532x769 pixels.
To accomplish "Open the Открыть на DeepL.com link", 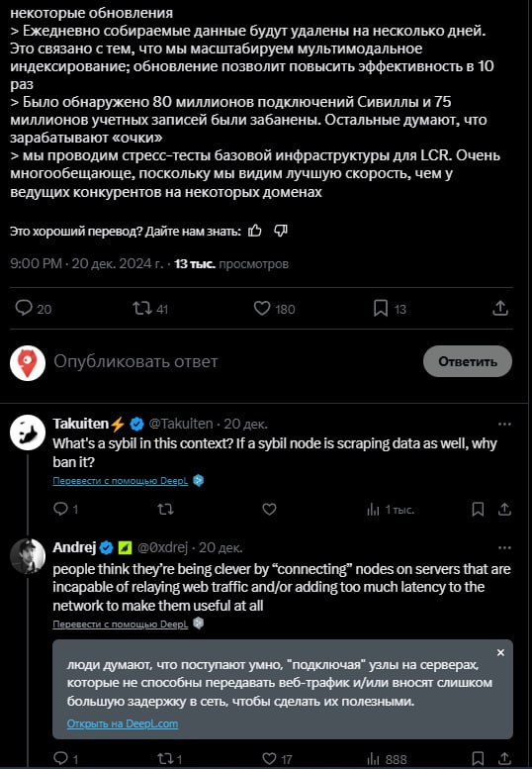I will tap(123, 723).
